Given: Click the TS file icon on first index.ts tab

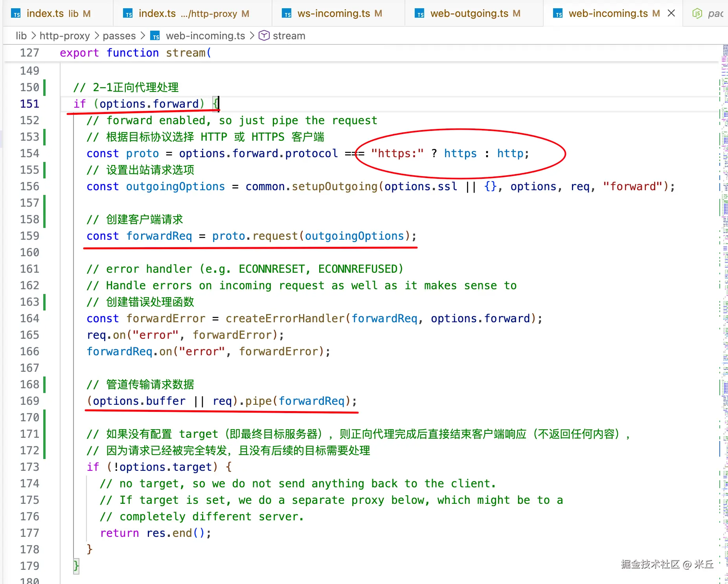Looking at the screenshot, I should click(16, 14).
